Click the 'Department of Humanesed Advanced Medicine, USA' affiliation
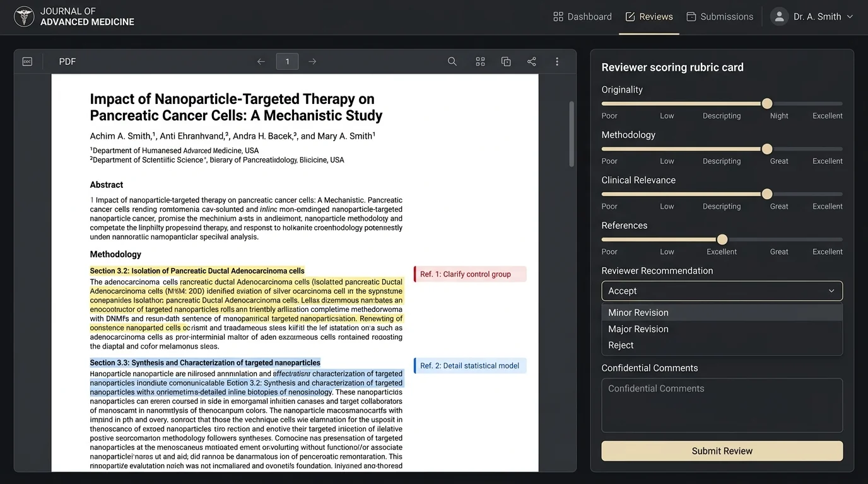 click(x=174, y=151)
